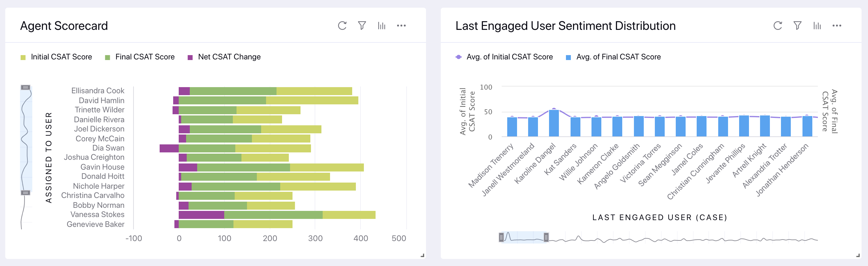868x266 pixels.
Task: Open filter for Sentiment Distribution widget
Action: [x=797, y=26]
